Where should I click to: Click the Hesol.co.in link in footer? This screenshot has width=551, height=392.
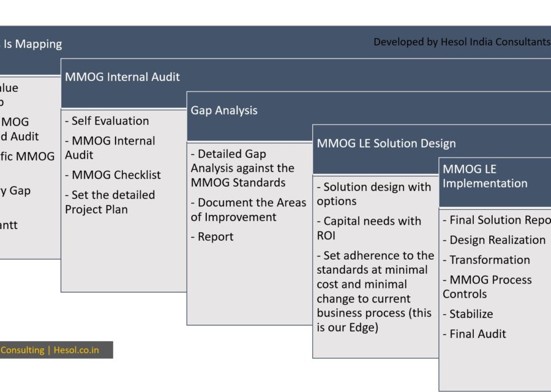[x=77, y=350]
